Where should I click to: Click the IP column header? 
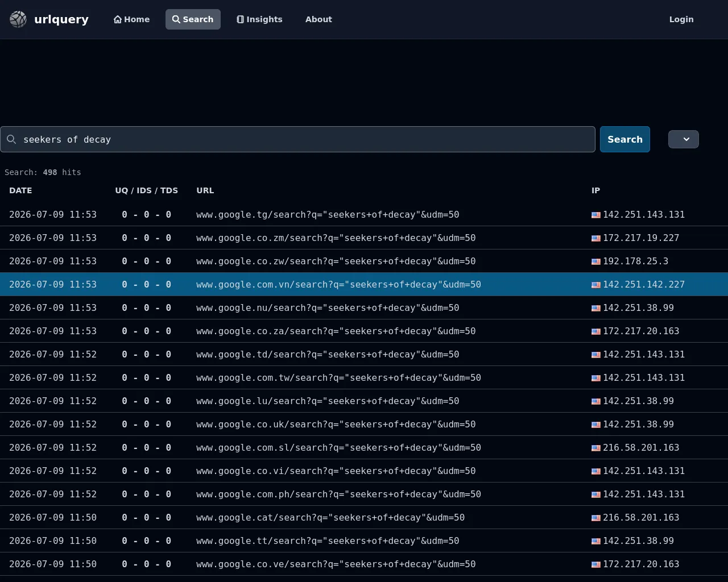tap(595, 190)
